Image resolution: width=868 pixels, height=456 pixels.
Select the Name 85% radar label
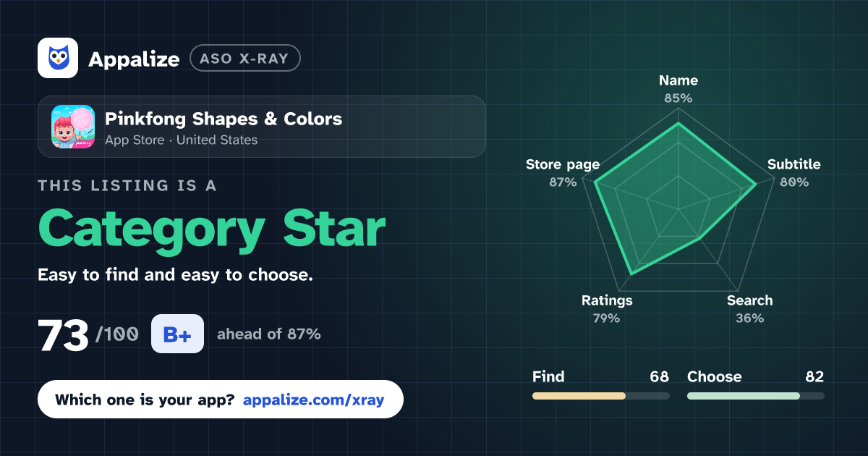click(x=678, y=89)
